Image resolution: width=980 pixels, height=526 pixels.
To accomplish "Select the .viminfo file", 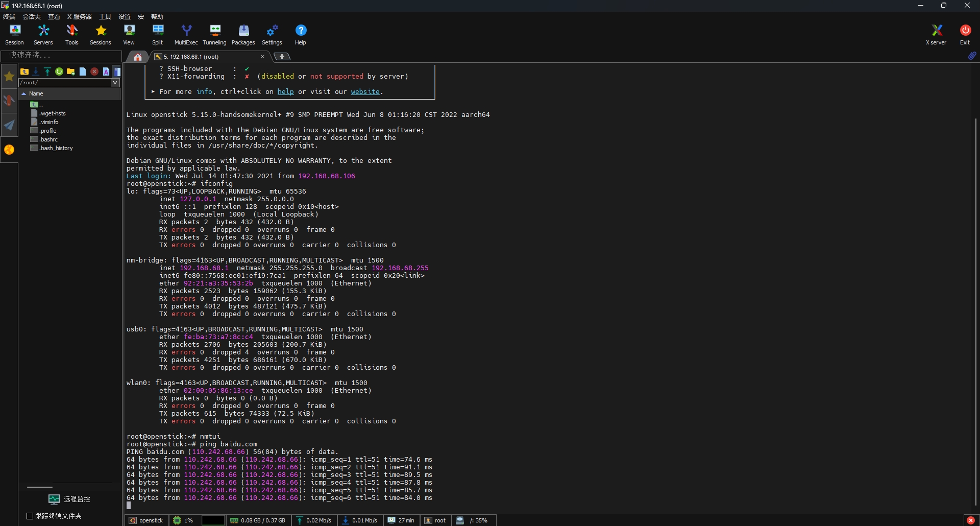I will coord(45,122).
